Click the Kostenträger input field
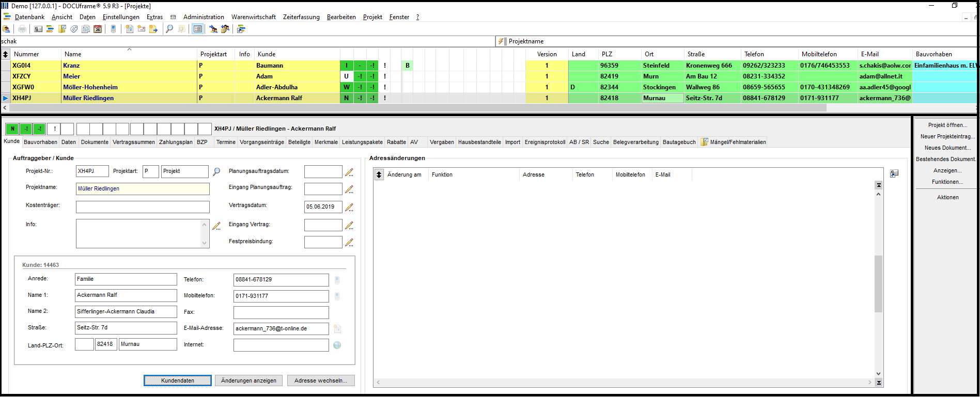This screenshot has width=980, height=397. click(143, 207)
